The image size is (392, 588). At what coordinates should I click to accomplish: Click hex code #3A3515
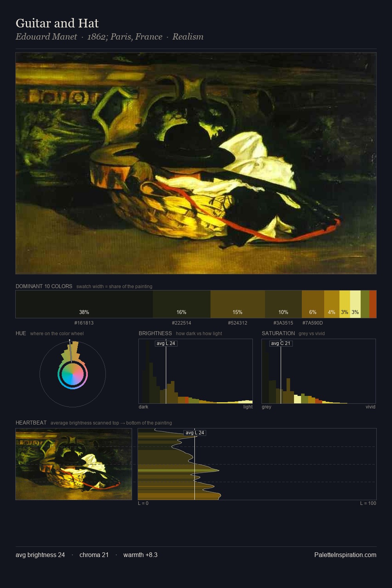point(283,323)
